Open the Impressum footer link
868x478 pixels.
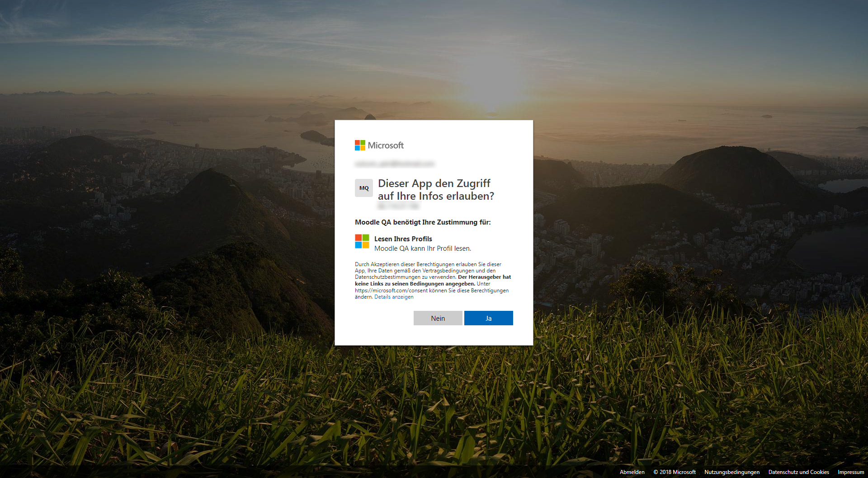(851, 472)
